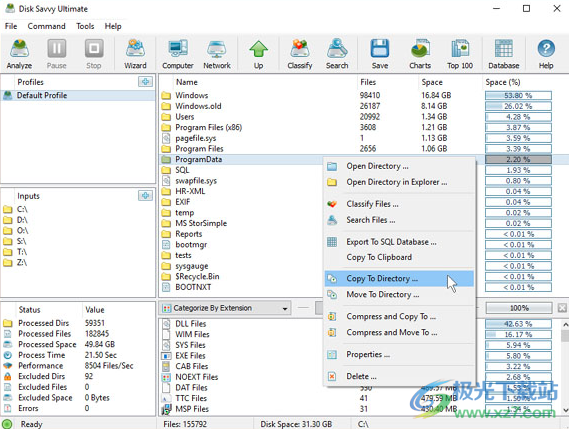The width and height of the screenshot is (569, 429).
Task: Show the Top 100 files
Action: (x=460, y=54)
